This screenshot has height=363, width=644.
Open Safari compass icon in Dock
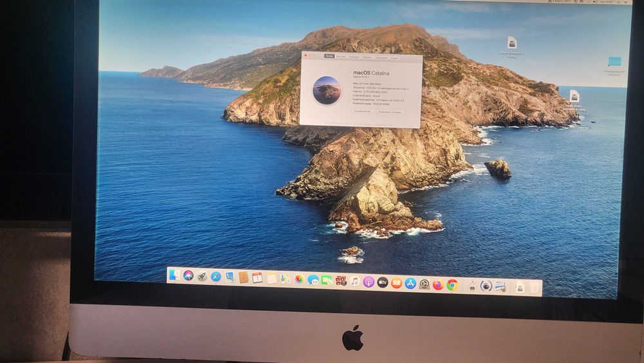coord(216,276)
